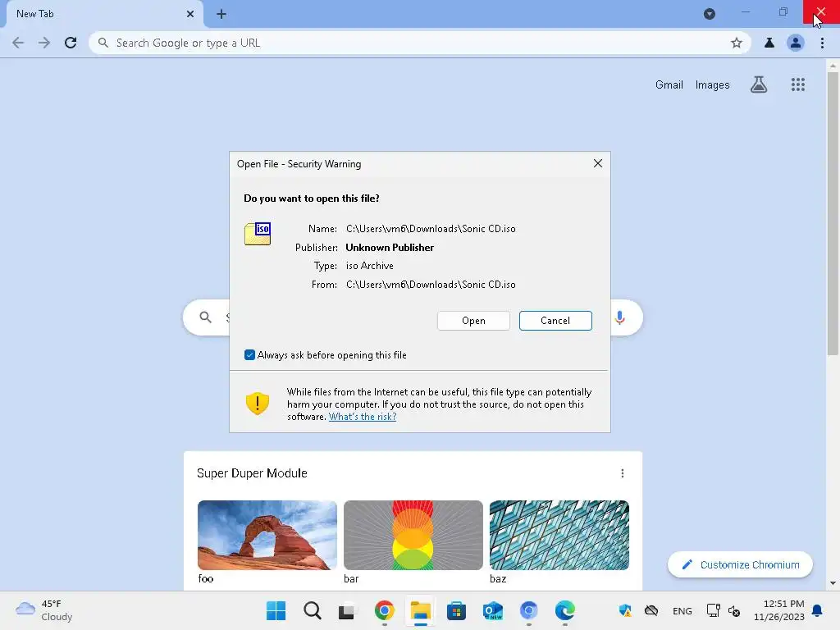Screen dimensions: 840x630
Task: Click the iso file icon in dialog
Action: [258, 234]
